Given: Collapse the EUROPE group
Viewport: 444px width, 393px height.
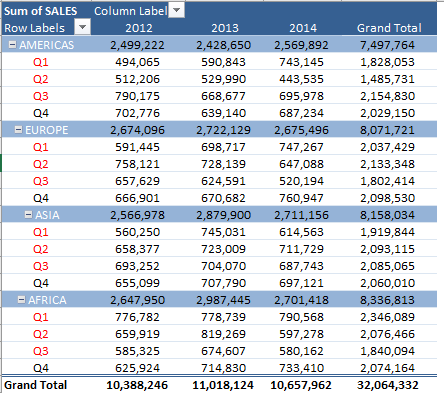Looking at the screenshot, I should (x=19, y=130).
